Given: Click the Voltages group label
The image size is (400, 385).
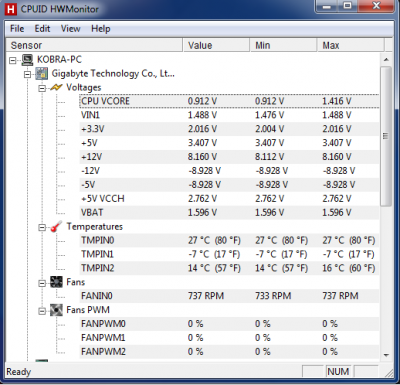Looking at the screenshot, I should click(x=84, y=88).
